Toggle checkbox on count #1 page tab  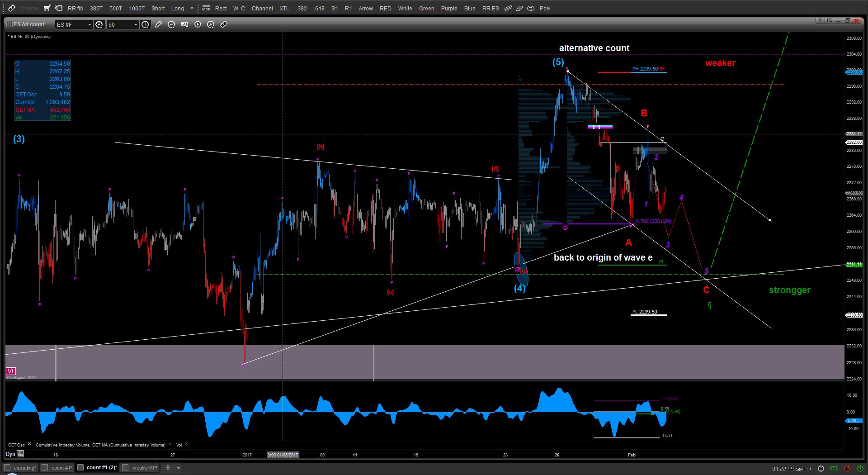coord(45,468)
